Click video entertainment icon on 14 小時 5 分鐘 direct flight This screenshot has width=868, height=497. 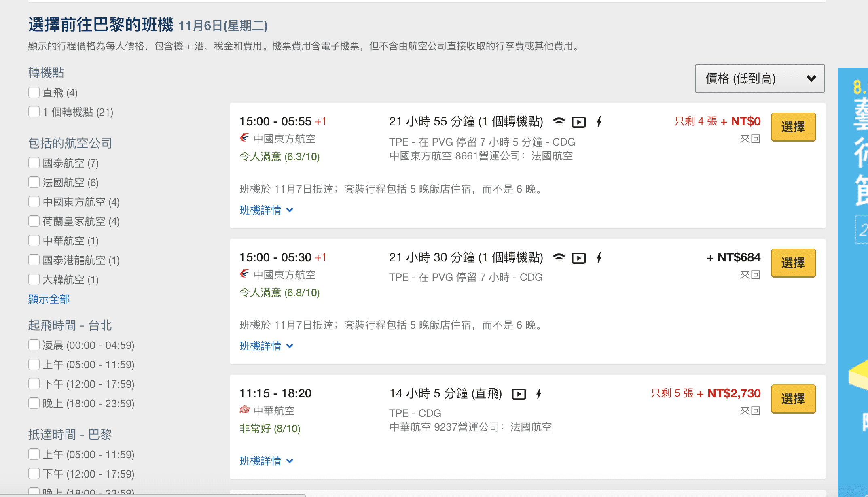(519, 394)
